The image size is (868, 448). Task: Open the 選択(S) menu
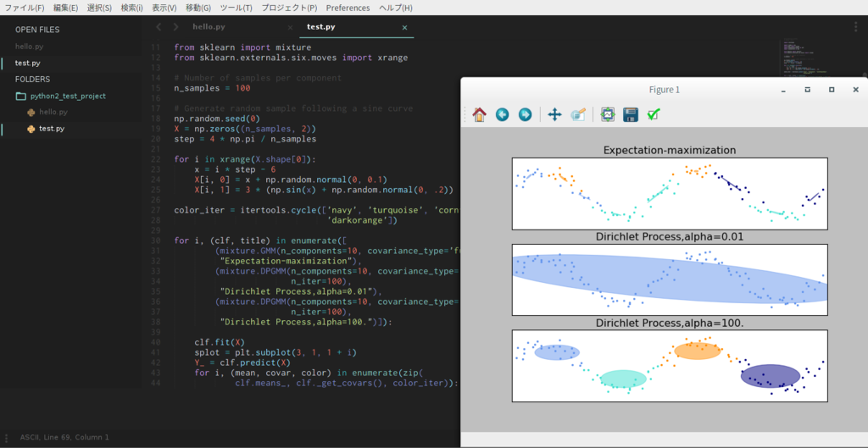click(x=99, y=8)
